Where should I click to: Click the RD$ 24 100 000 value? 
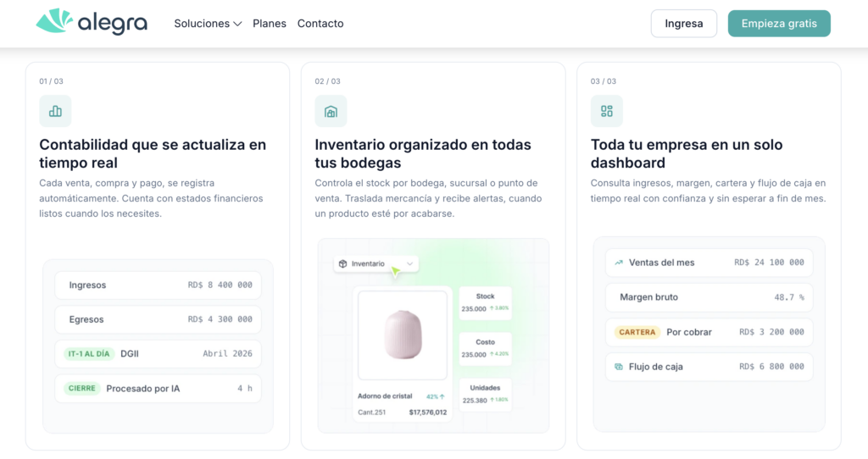coord(769,263)
